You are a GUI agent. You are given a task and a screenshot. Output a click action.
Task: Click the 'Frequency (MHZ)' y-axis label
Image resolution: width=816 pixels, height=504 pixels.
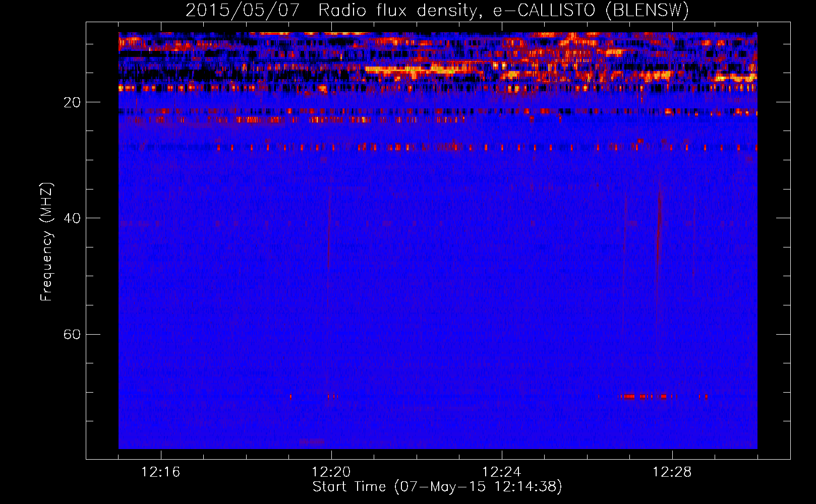(x=46, y=241)
